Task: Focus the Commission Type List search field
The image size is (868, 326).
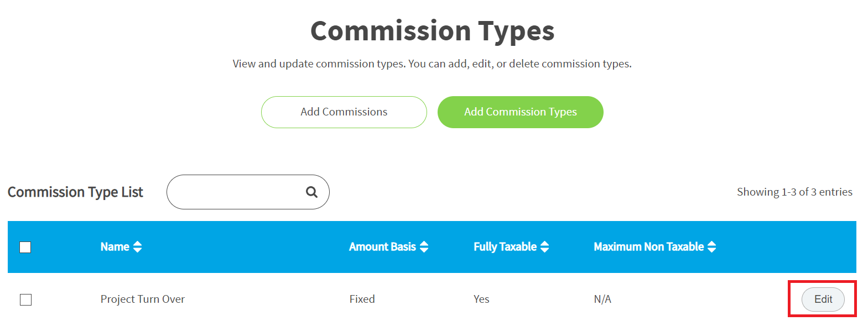Action: click(248, 192)
